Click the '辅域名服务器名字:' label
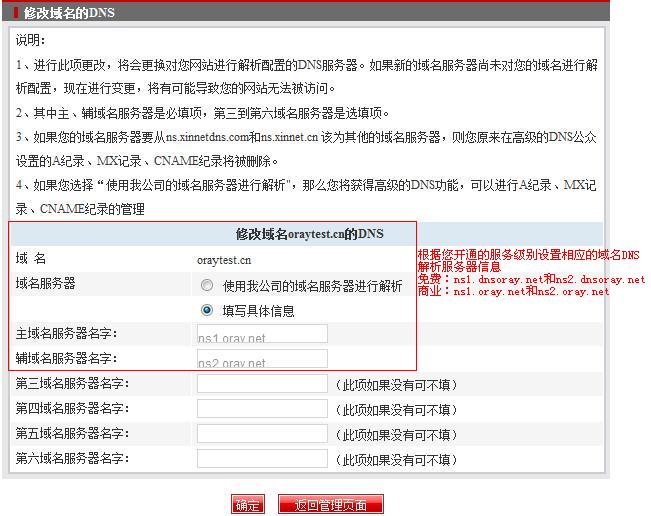The height and width of the screenshot is (516, 651). point(67,358)
